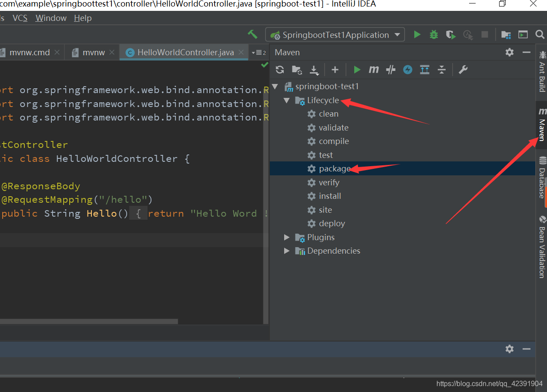Click the profiler run icon in main toolbar
This screenshot has width=547, height=392.
[x=468, y=35]
